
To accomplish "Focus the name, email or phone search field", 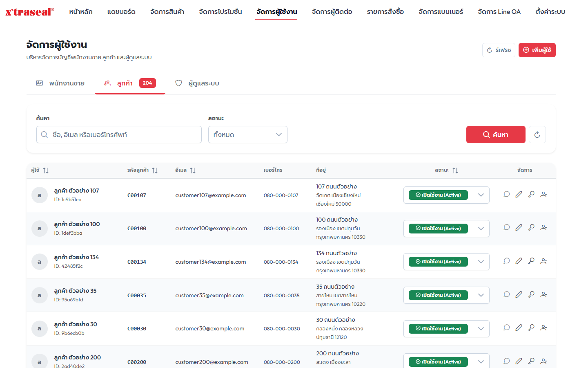I will click(x=119, y=135).
